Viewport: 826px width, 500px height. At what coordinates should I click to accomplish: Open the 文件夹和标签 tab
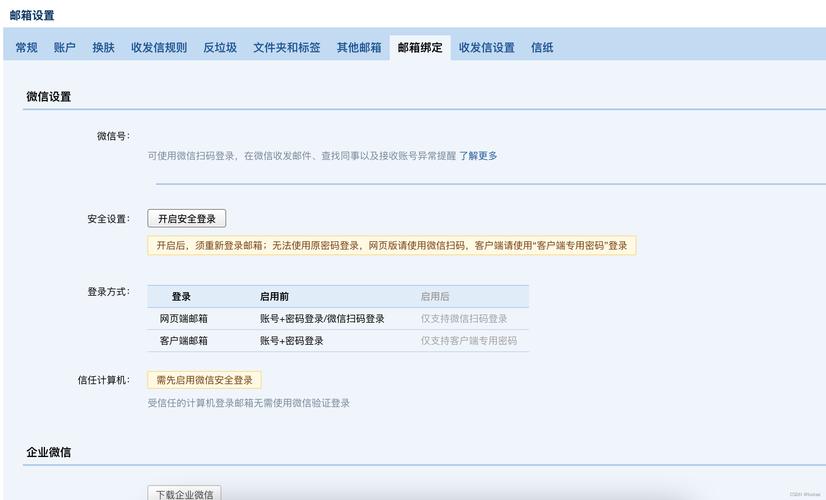pos(287,47)
